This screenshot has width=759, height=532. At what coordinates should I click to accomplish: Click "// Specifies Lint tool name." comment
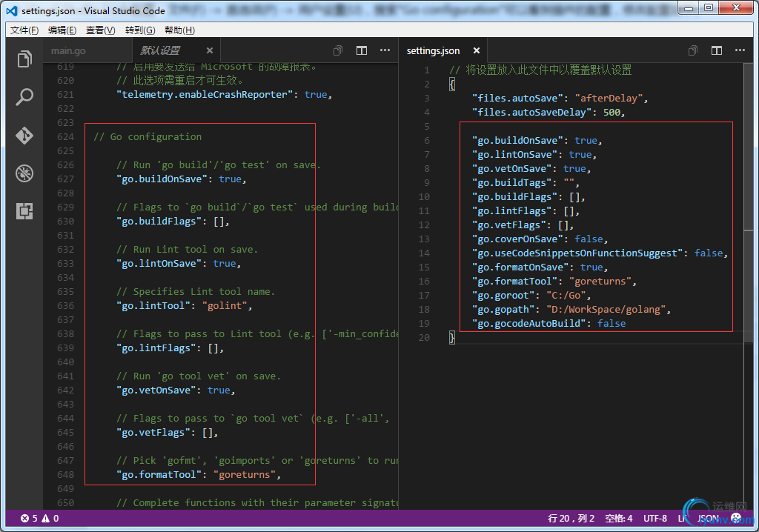pyautogui.click(x=196, y=292)
